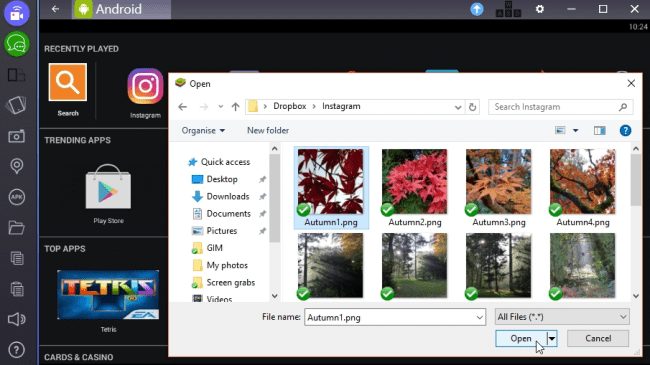Click the New folder button
The height and width of the screenshot is (365, 650).
pyautogui.click(x=268, y=131)
